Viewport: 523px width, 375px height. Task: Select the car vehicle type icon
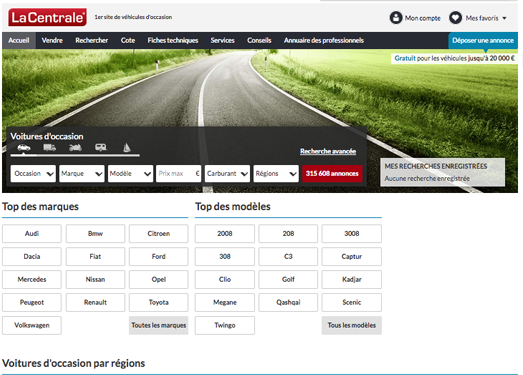[x=24, y=147]
